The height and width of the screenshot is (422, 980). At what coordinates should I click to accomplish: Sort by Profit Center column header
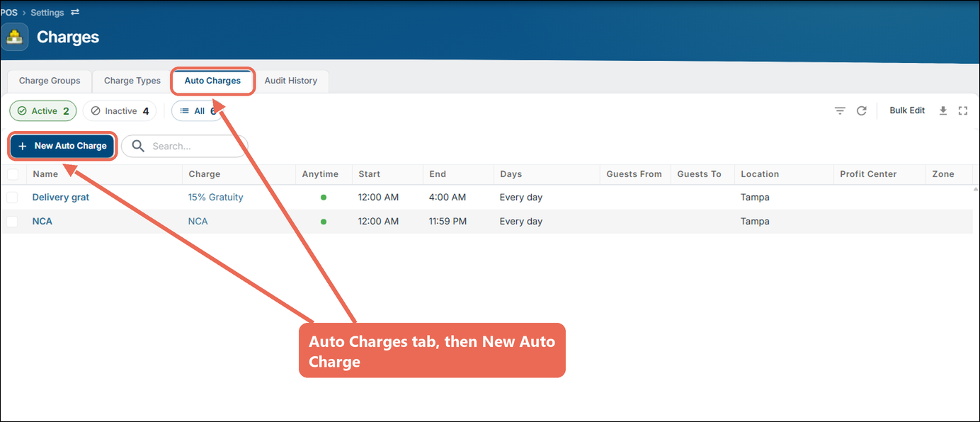(x=868, y=174)
